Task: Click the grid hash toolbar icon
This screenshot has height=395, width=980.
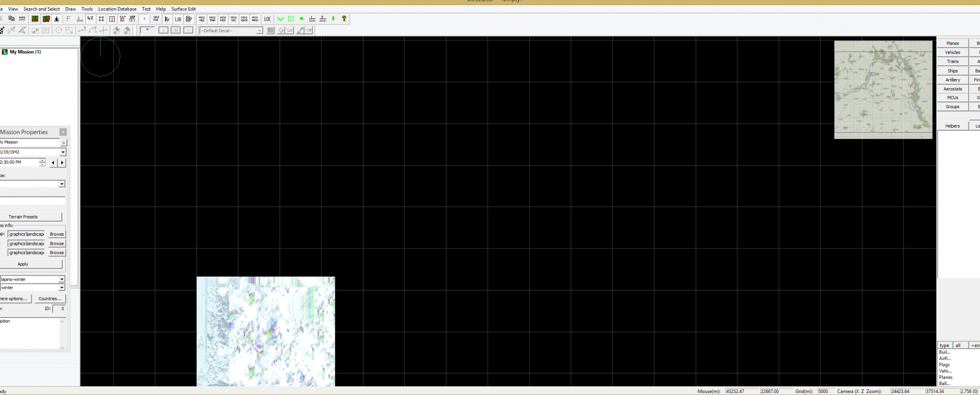Action: (x=102, y=19)
